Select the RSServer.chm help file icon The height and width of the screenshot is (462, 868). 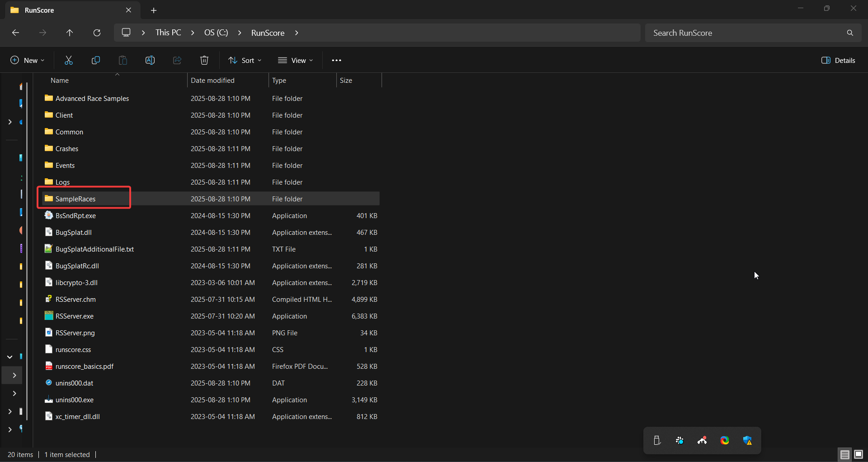tap(49, 299)
